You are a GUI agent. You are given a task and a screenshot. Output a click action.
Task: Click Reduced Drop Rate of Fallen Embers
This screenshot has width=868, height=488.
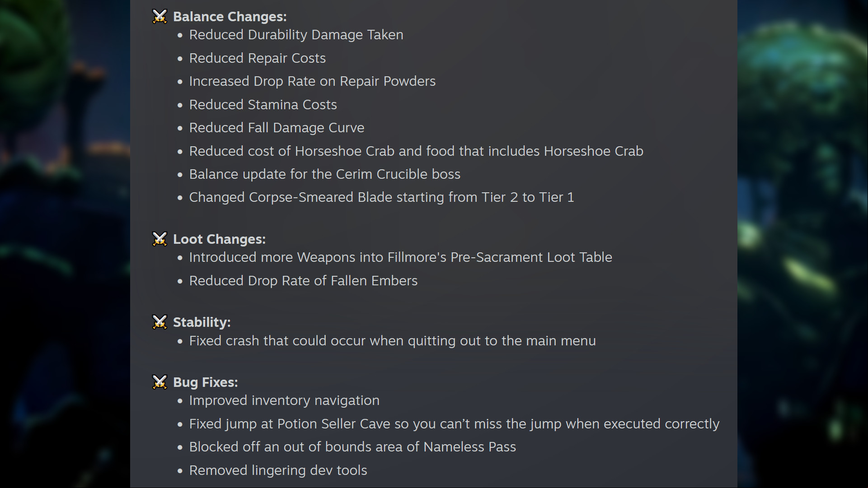[x=303, y=281]
